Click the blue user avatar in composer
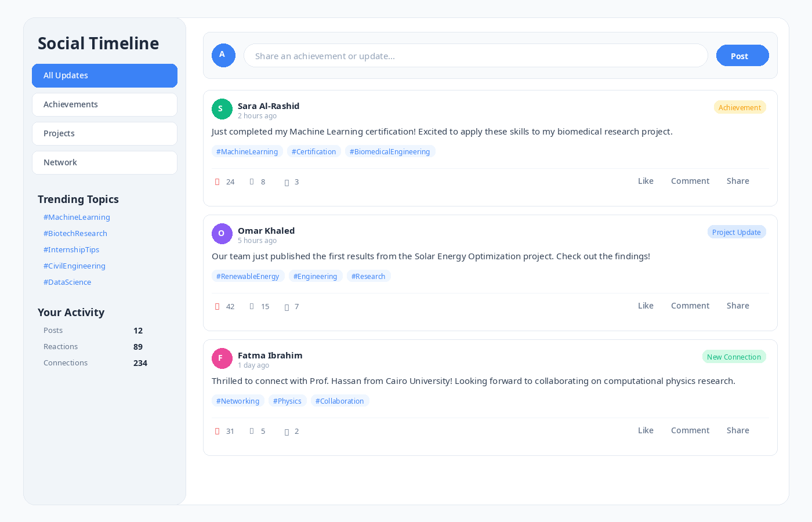Image resolution: width=812 pixels, height=522 pixels. (223, 56)
